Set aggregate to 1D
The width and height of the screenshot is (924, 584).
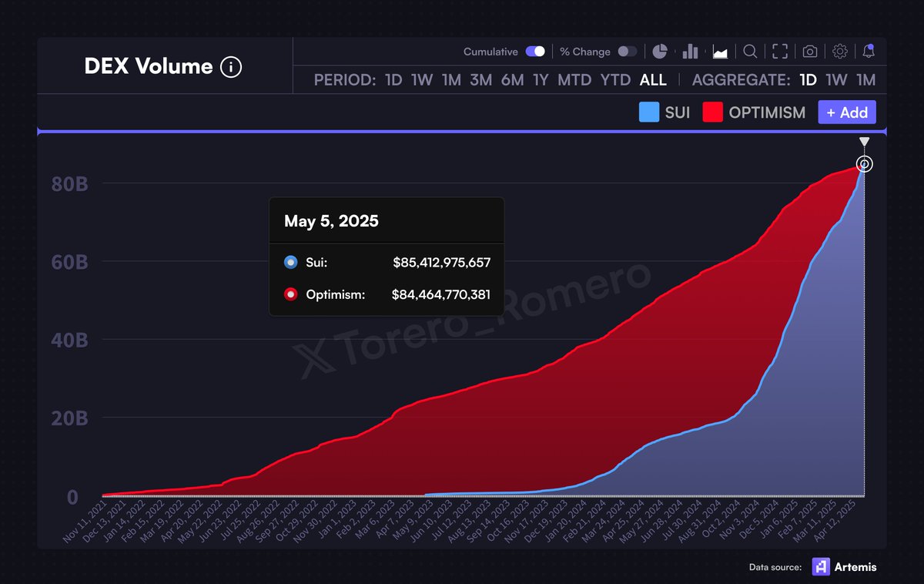[808, 80]
